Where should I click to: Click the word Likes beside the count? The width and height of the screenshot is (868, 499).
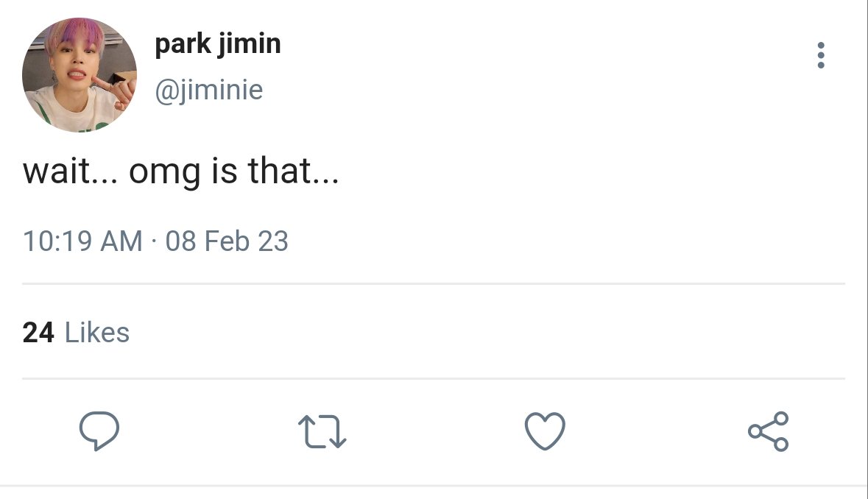[x=97, y=333]
